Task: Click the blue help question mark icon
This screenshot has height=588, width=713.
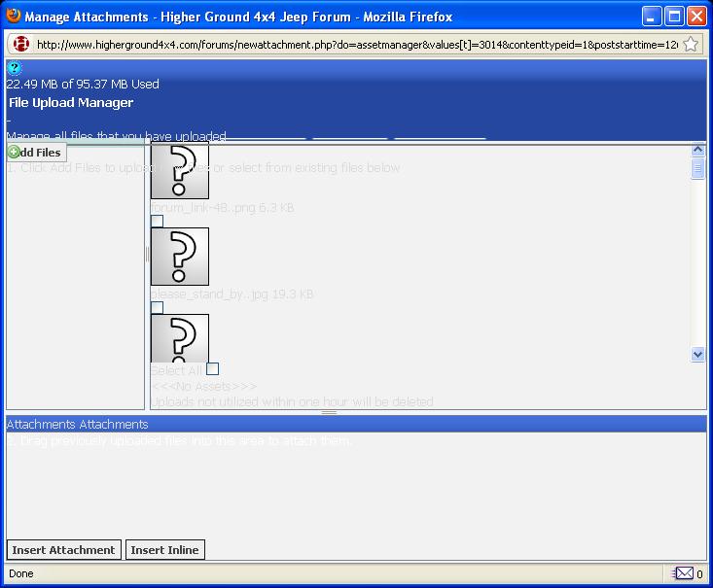Action: pyautogui.click(x=14, y=68)
